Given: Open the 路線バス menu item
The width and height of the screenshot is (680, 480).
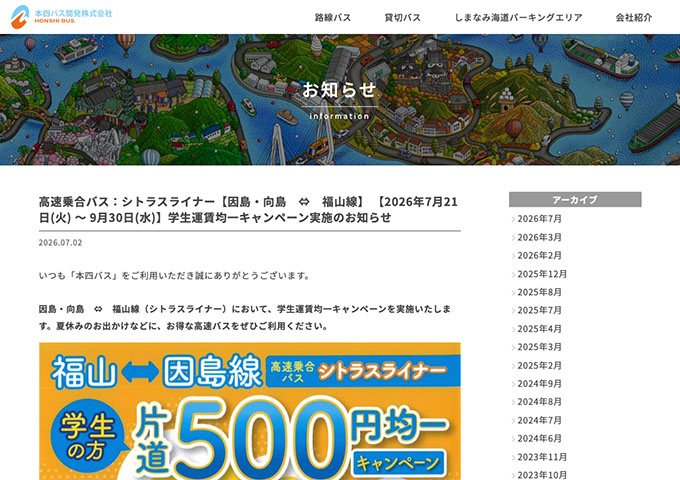Looking at the screenshot, I should pyautogui.click(x=333, y=18).
